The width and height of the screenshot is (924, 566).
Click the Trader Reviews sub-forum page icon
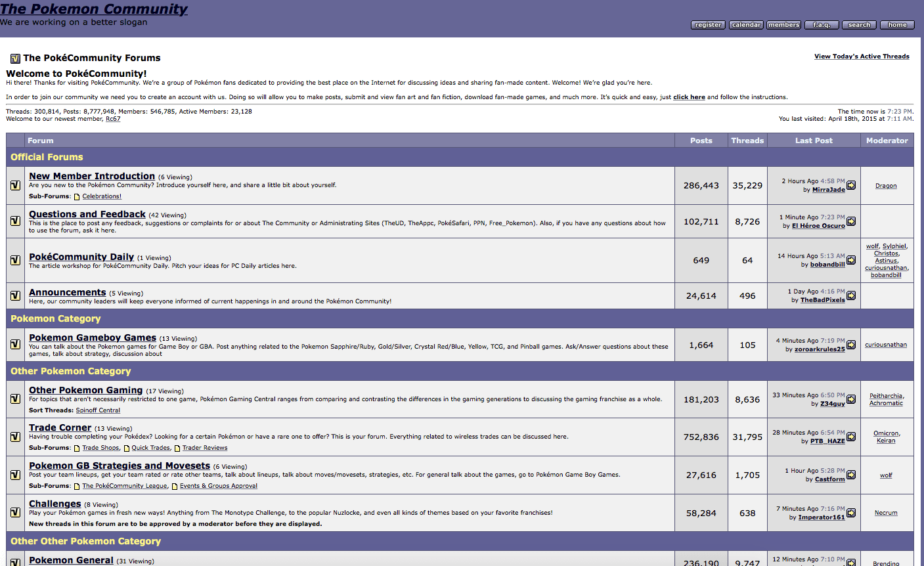coord(177,448)
